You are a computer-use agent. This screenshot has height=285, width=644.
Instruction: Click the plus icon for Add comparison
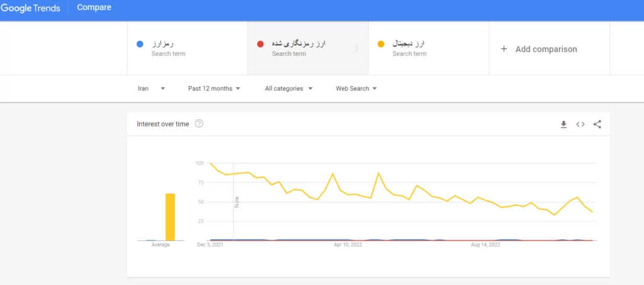tap(504, 49)
